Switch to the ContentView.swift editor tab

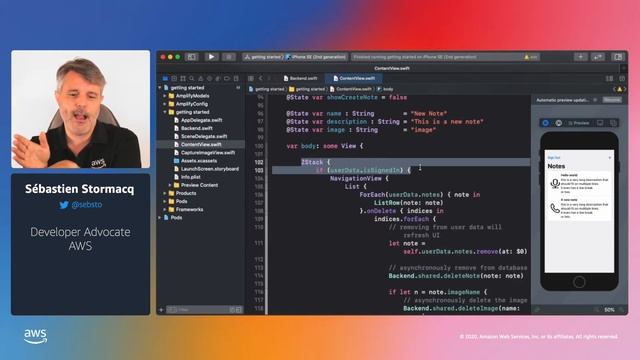pos(354,78)
